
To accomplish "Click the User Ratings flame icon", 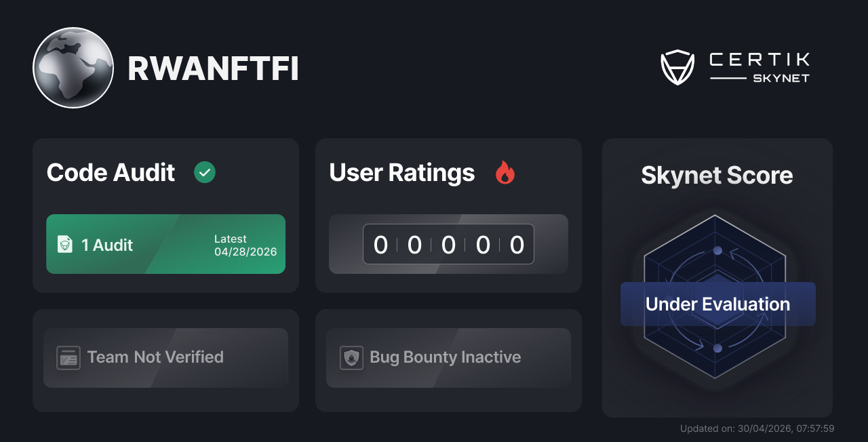I will coord(505,172).
